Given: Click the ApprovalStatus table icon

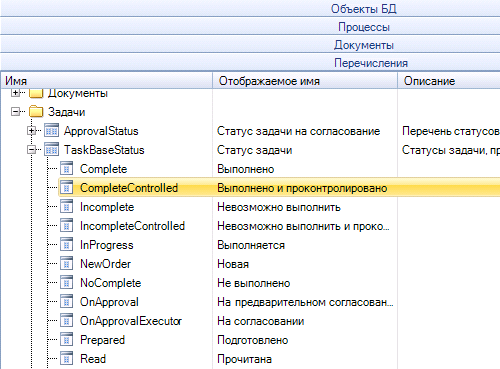Looking at the screenshot, I should point(52,131).
